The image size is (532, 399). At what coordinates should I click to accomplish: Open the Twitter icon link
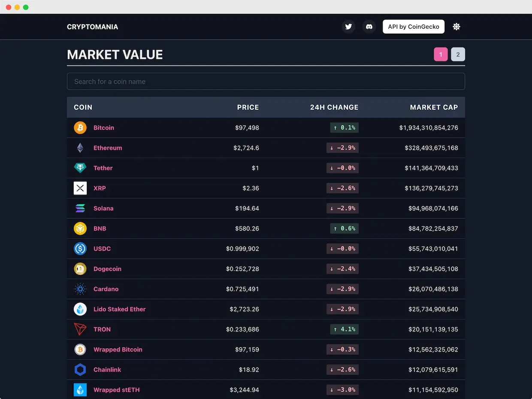[348, 27]
